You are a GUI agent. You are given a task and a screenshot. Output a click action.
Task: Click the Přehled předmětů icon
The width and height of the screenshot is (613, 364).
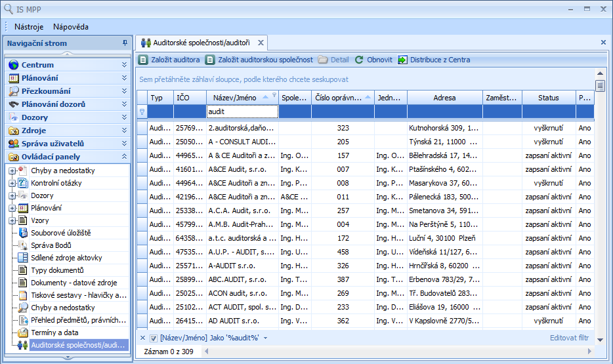(x=23, y=320)
